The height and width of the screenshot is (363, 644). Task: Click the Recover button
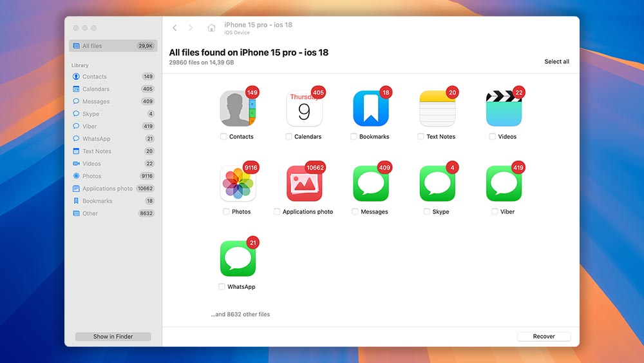pos(544,337)
